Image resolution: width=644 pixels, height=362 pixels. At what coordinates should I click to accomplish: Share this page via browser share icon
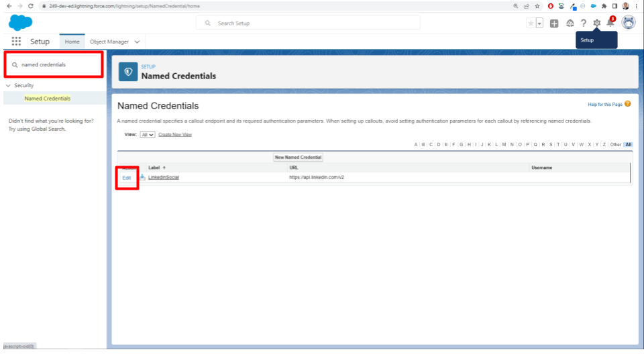pos(527,6)
